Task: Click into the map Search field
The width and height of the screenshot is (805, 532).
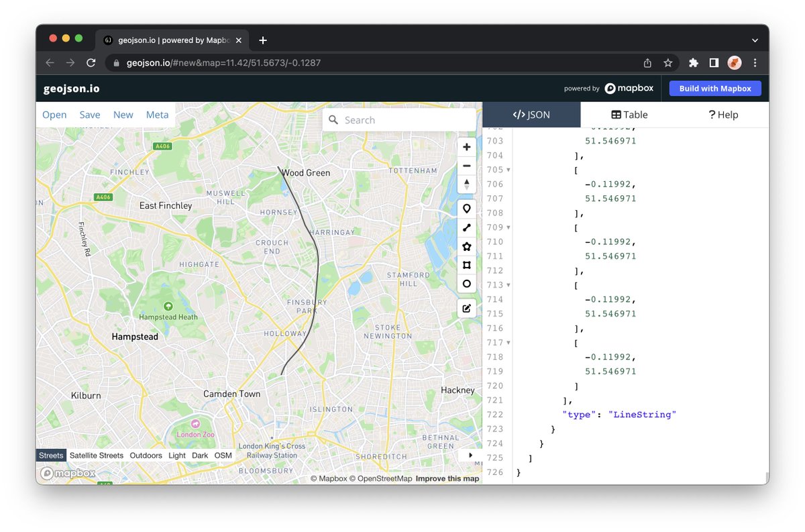Action: 399,120
